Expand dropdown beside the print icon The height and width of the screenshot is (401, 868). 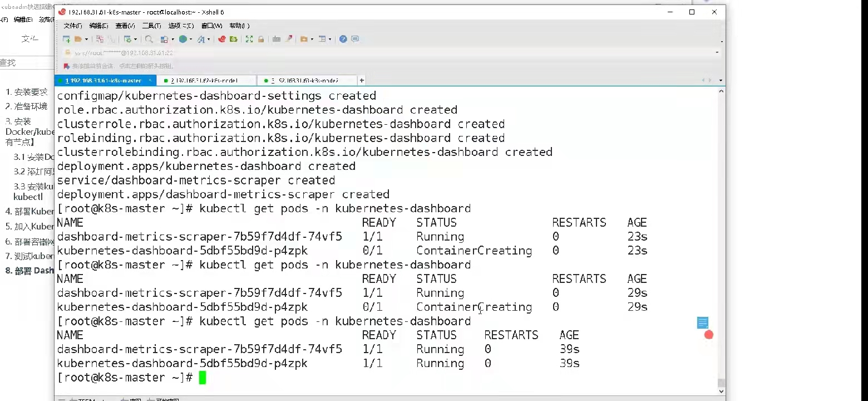pos(172,39)
